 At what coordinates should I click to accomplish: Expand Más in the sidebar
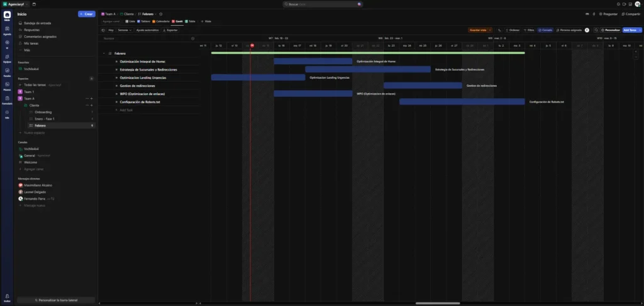pyautogui.click(x=26, y=50)
